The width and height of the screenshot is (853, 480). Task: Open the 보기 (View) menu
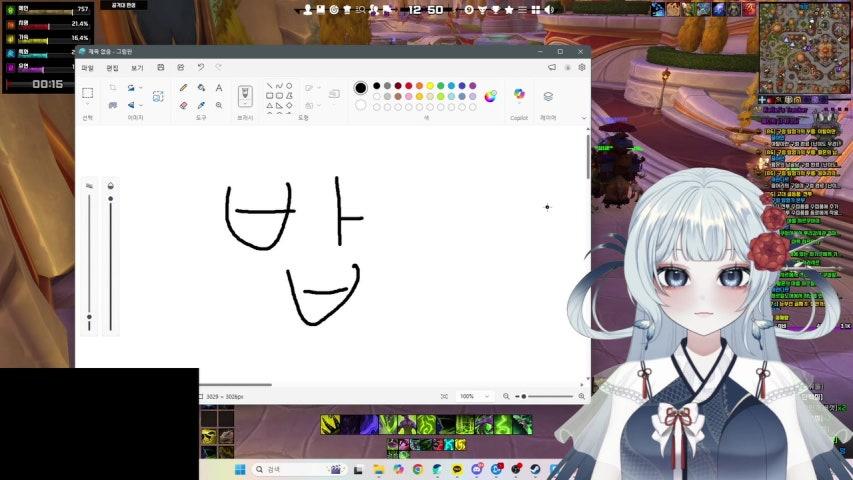[x=137, y=68]
